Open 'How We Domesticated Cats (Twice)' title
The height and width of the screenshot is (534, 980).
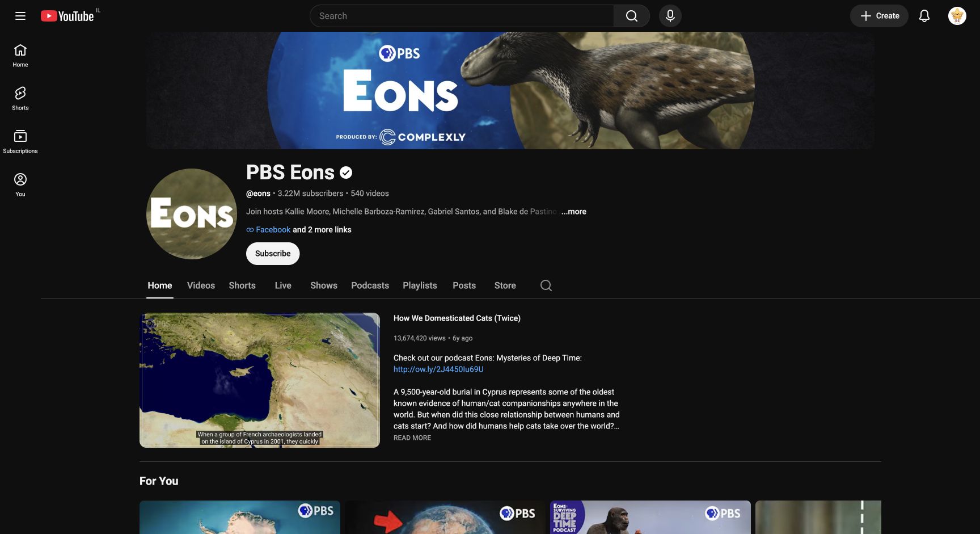(457, 318)
